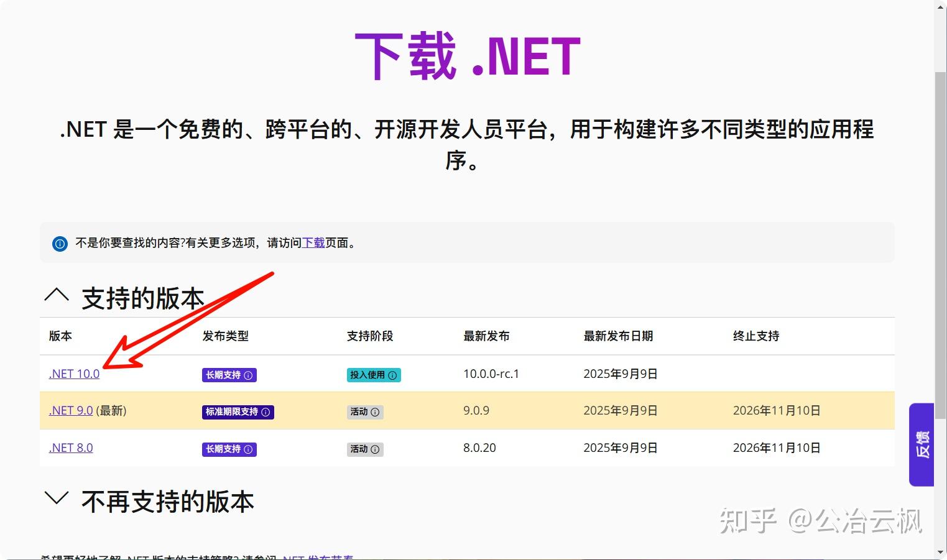Click the info icon in the notice banner
Image resolution: width=947 pixels, height=560 pixels.
[59, 243]
